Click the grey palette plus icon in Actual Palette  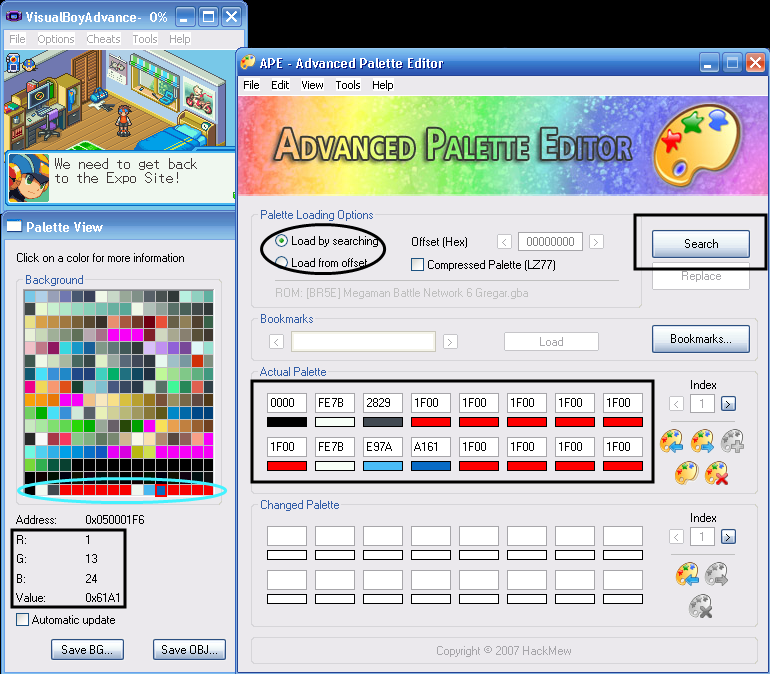[732, 441]
